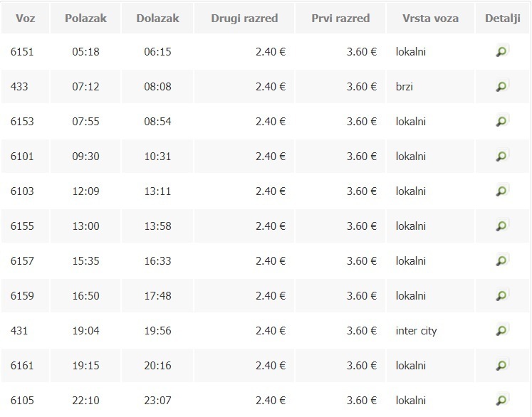Screen dimensions: 532x417
Task: Click the Drugi razred column header
Action: tap(244, 18)
